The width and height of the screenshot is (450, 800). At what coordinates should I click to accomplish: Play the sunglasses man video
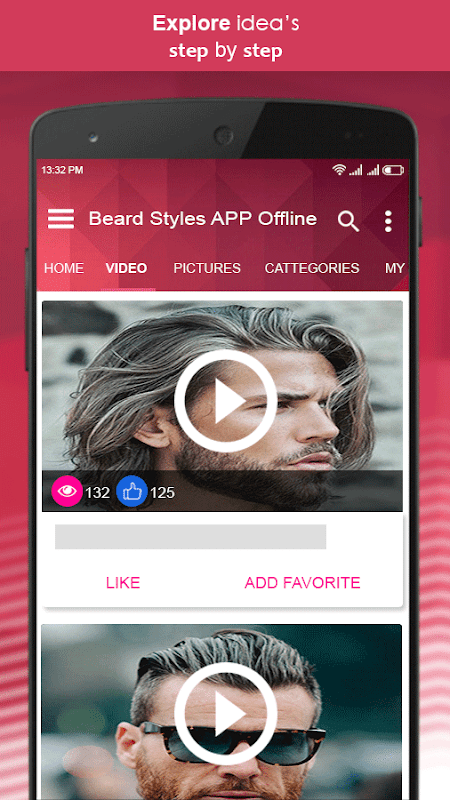(225, 712)
